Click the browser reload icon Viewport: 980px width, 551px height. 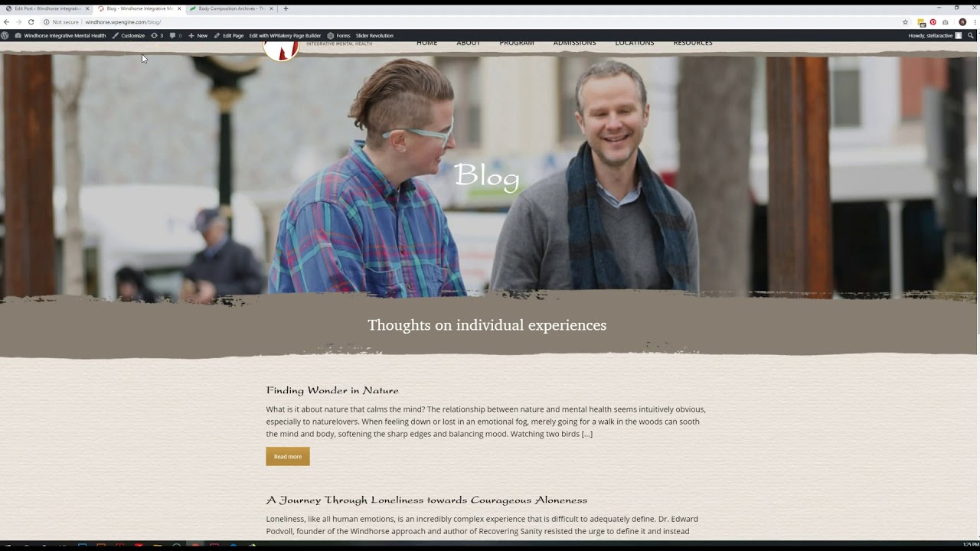coord(31,22)
